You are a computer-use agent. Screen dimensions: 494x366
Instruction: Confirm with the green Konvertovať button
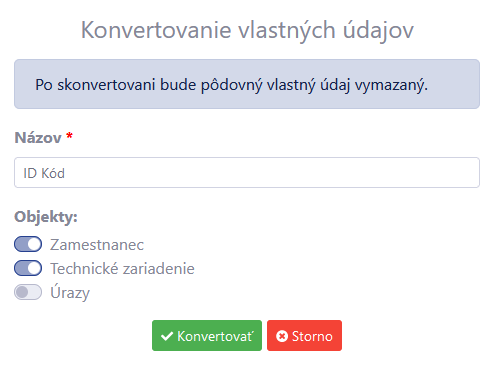pos(207,336)
